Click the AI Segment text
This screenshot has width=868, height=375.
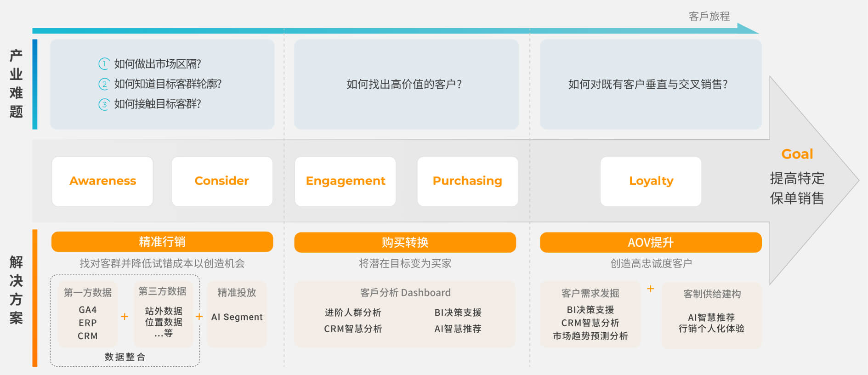tap(237, 317)
